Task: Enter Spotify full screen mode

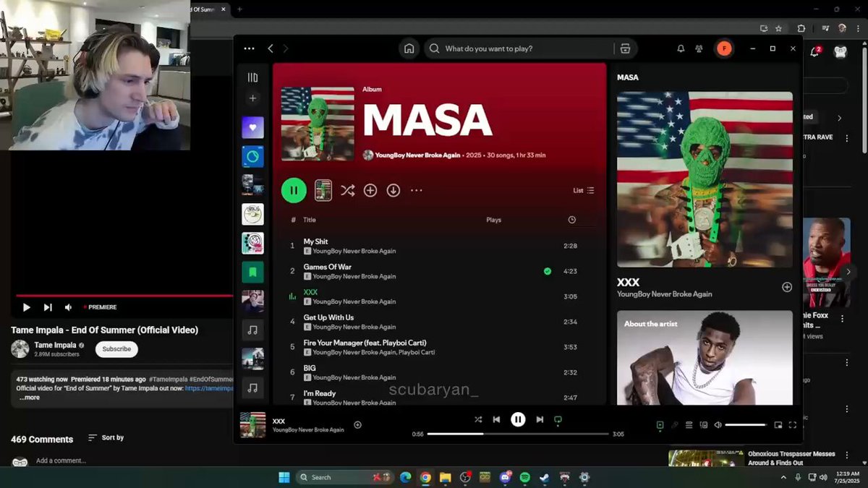Action: point(793,425)
